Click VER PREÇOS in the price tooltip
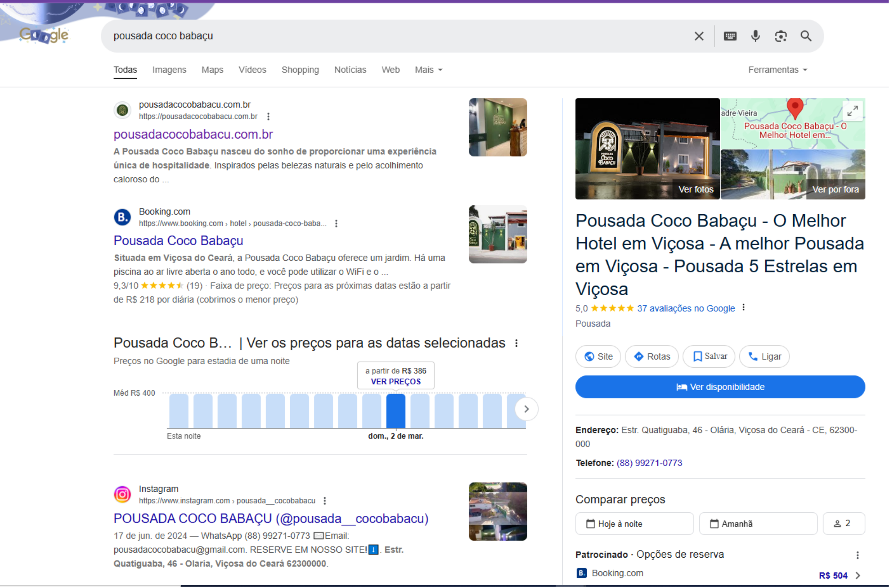The height and width of the screenshot is (588, 890). tap(396, 382)
